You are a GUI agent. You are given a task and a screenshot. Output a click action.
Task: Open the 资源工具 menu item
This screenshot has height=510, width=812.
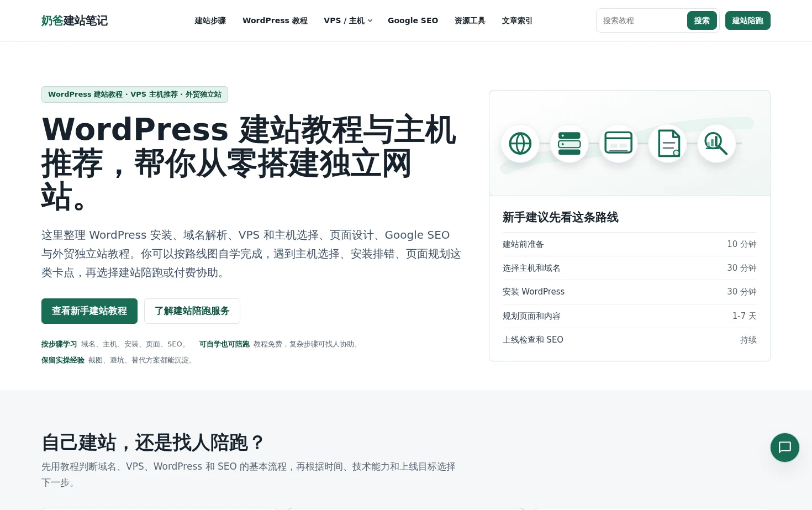pos(470,20)
